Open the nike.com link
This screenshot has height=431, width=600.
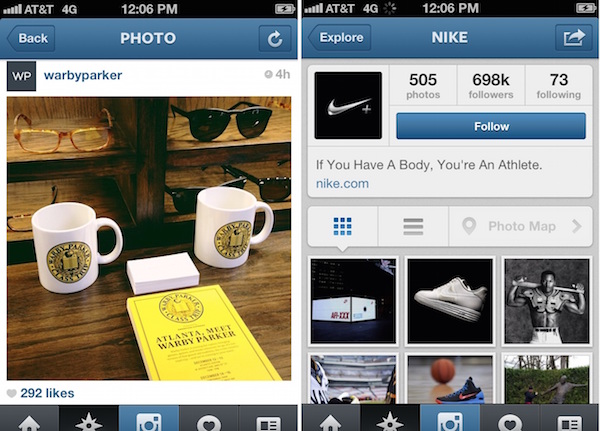click(342, 184)
